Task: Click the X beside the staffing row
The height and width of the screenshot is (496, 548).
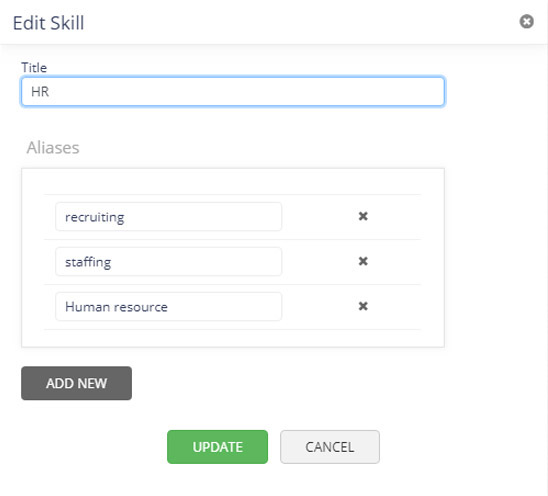Action: pyautogui.click(x=363, y=261)
